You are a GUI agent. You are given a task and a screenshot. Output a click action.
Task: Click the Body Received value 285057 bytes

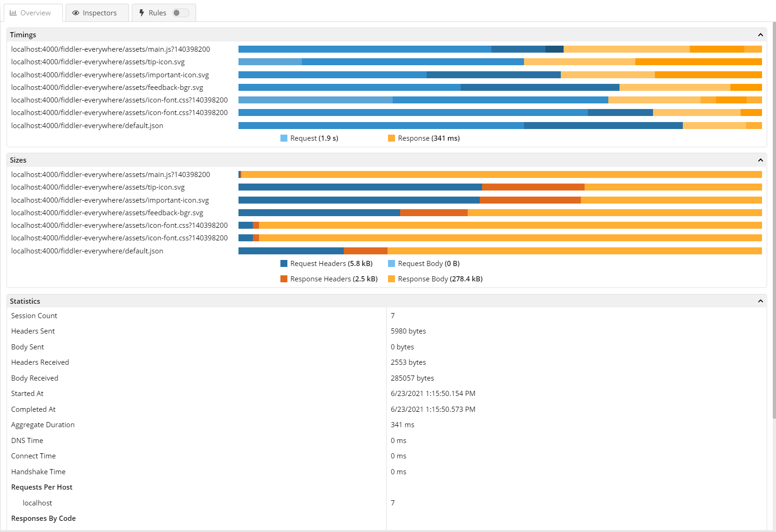point(412,378)
